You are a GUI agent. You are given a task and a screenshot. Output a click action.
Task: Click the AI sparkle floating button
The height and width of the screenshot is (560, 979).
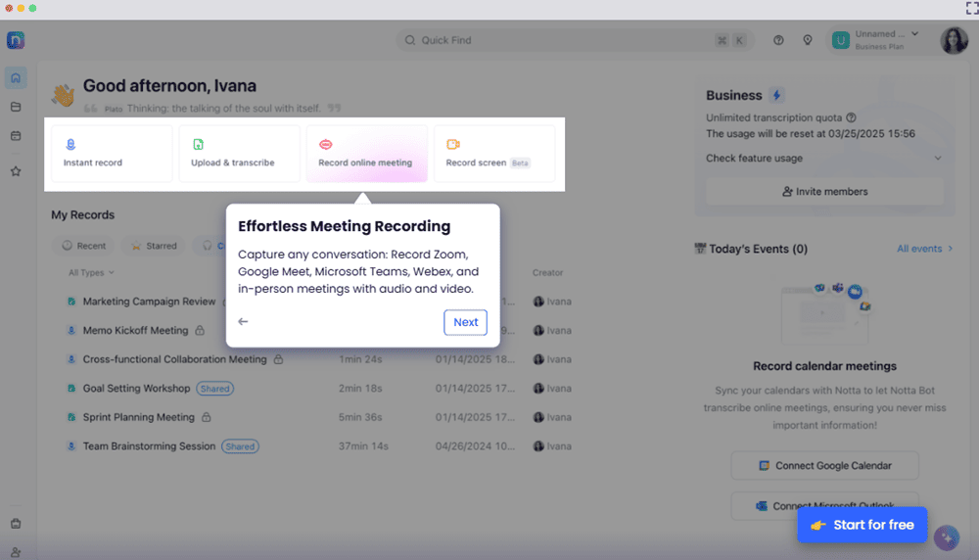pyautogui.click(x=946, y=537)
